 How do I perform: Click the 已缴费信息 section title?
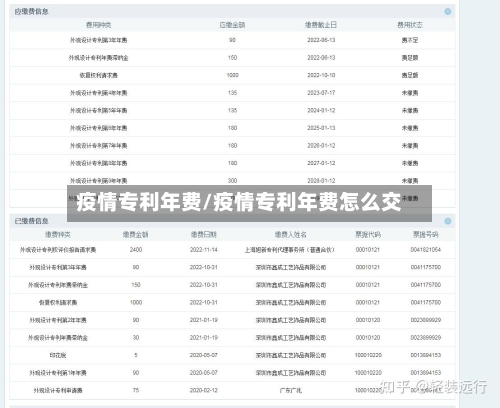pos(32,221)
